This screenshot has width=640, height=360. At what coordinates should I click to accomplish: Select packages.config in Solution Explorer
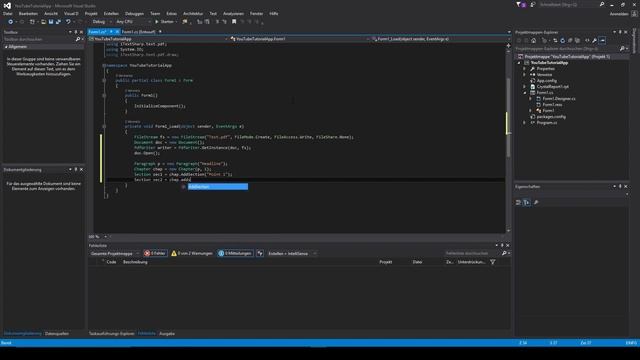click(x=551, y=117)
